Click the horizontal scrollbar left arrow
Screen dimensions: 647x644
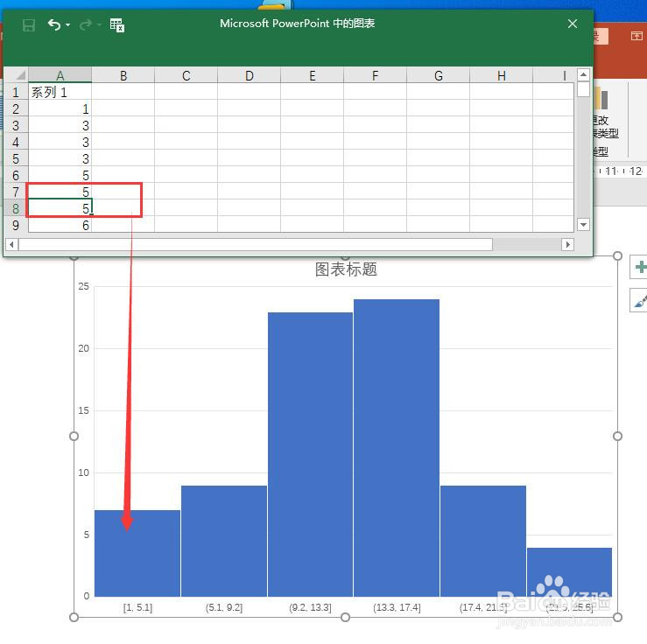point(11,244)
